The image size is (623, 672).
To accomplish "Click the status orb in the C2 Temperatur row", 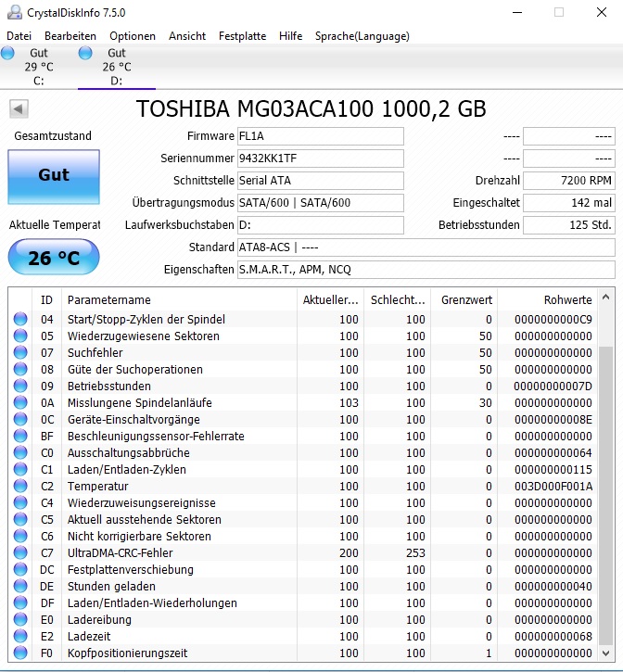I will click(20, 487).
